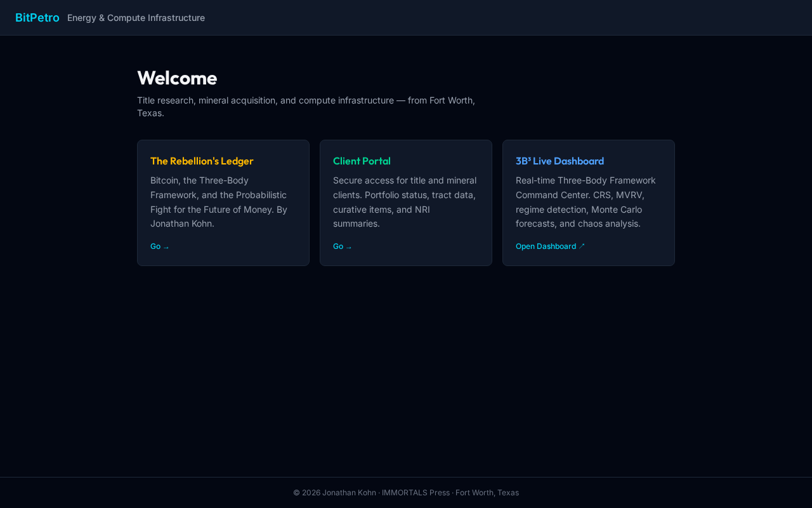The image size is (812, 508).
Task: Click the Three-Body Framework Command Center description
Action: click(586, 202)
